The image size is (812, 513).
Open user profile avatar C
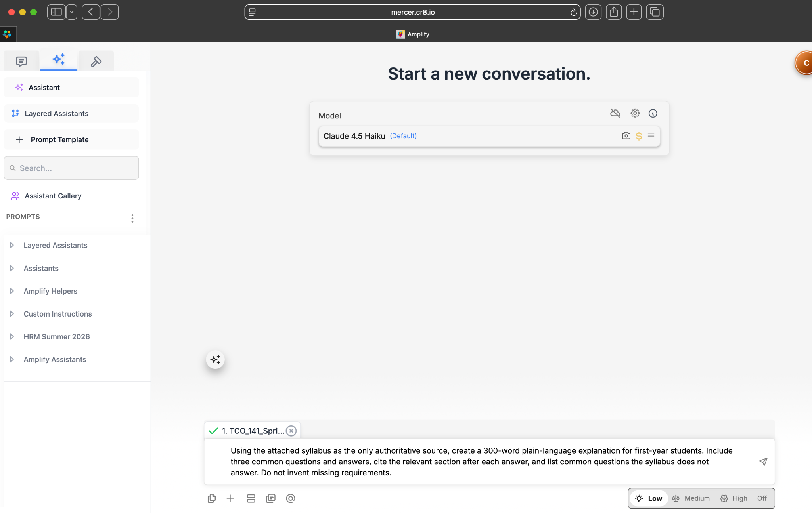click(804, 63)
